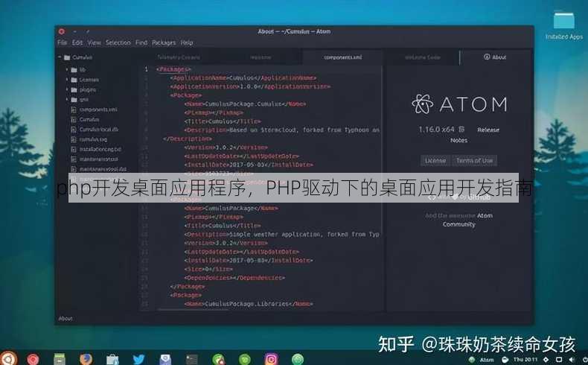Viewport: 588px width, 365px height.
Task: Click the About icon on the About tab
Action: tap(487, 57)
